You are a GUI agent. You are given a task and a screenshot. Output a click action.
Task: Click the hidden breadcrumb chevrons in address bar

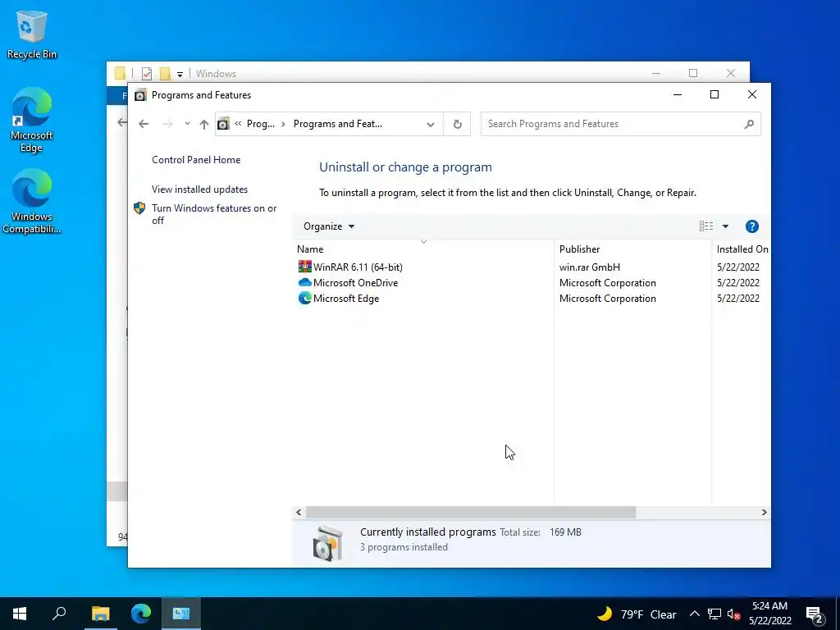click(238, 124)
